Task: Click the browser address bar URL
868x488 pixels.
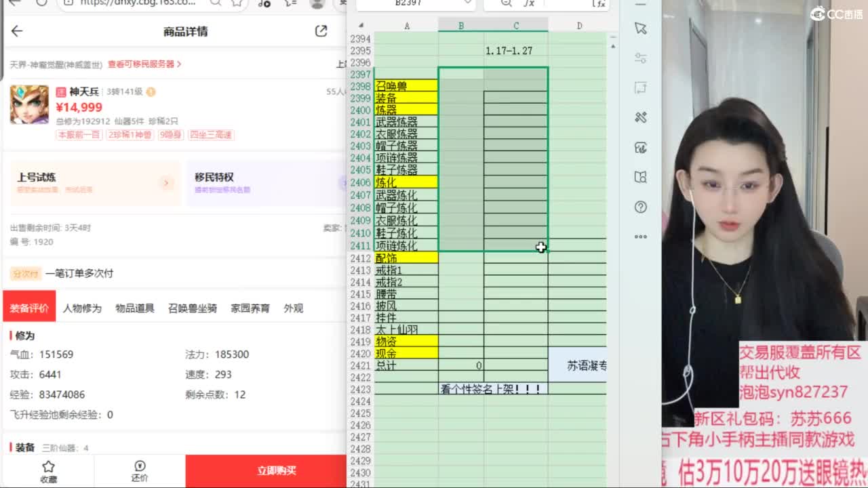Action: 138,3
